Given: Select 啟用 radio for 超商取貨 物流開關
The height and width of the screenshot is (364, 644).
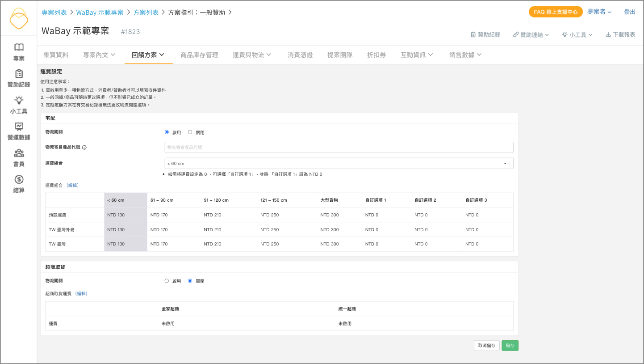Looking at the screenshot, I should point(167,281).
